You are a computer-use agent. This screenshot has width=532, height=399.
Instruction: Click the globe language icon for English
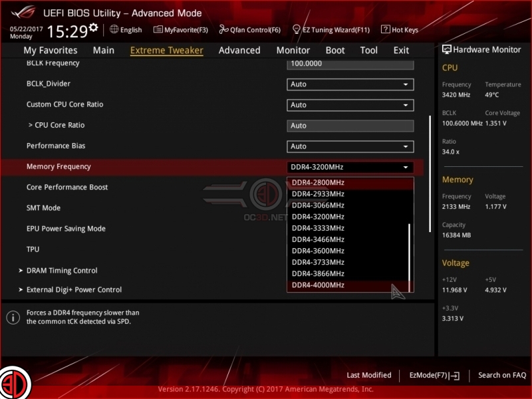tap(114, 29)
